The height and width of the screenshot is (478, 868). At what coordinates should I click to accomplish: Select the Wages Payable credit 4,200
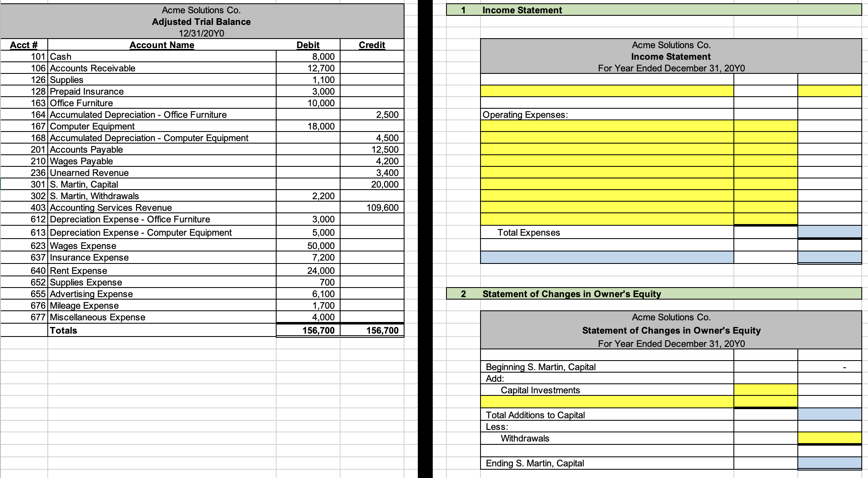click(372, 161)
